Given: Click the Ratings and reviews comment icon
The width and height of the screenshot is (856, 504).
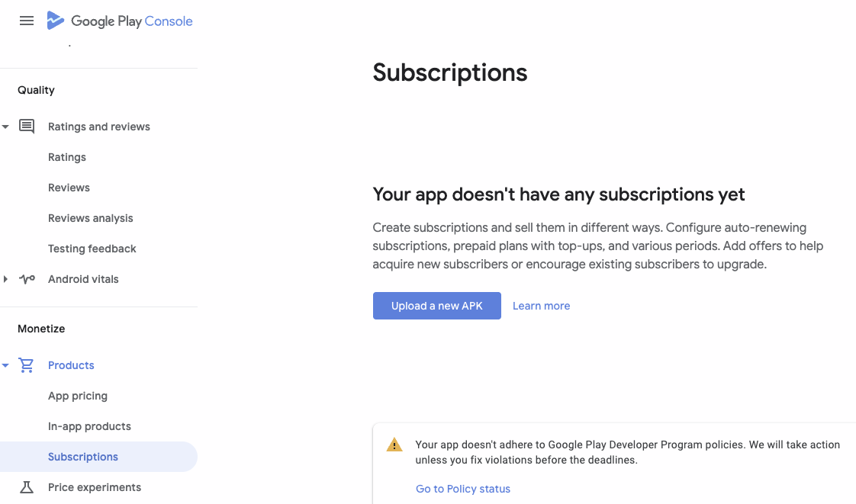Looking at the screenshot, I should [x=27, y=127].
